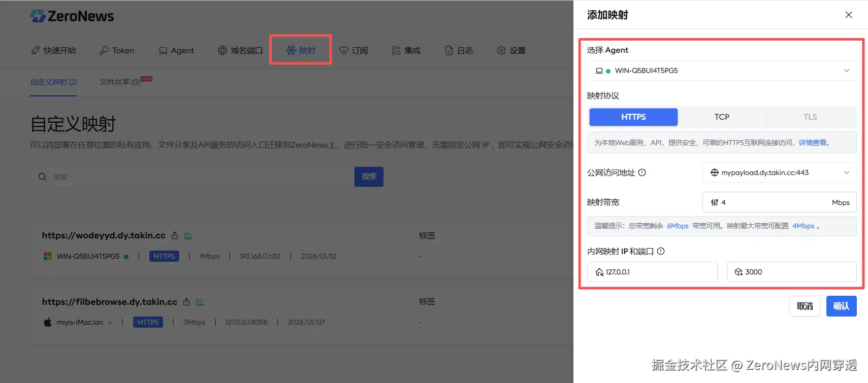Click the magnifier icon in search box
The width and height of the screenshot is (868, 383).
(x=43, y=177)
